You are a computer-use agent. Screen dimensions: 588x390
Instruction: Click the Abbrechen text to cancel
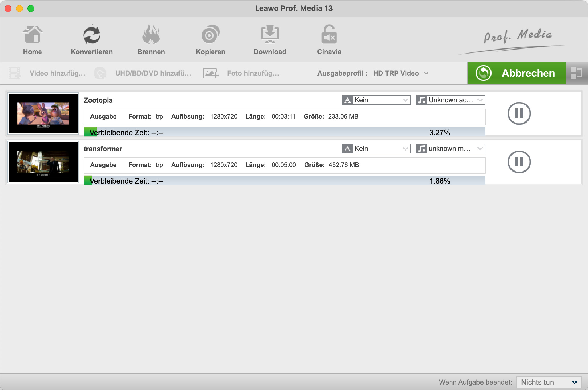pos(528,73)
